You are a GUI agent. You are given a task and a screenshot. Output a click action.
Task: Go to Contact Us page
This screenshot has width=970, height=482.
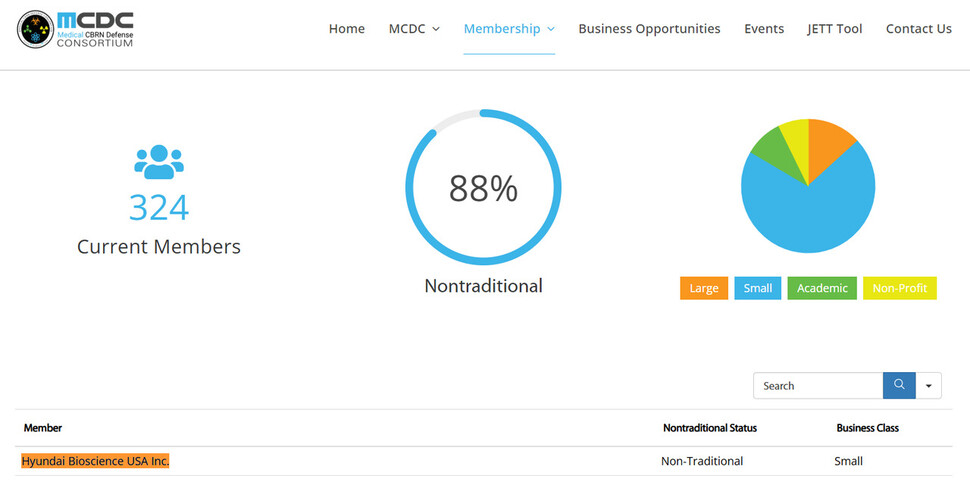(x=918, y=29)
